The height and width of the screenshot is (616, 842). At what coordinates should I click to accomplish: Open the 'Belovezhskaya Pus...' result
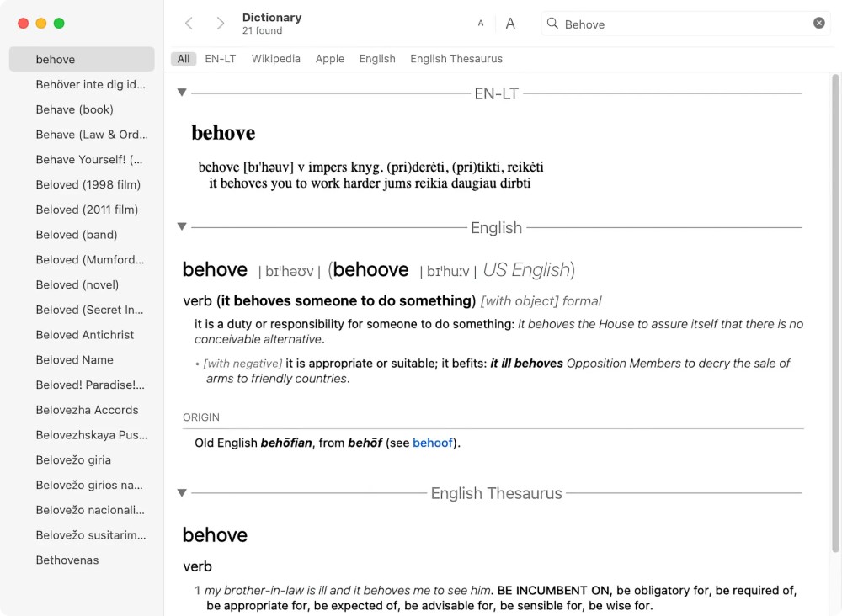coord(82,434)
